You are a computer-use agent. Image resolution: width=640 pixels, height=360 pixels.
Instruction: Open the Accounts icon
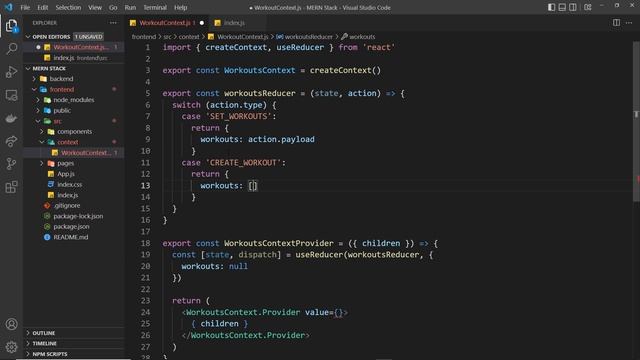click(x=11, y=324)
